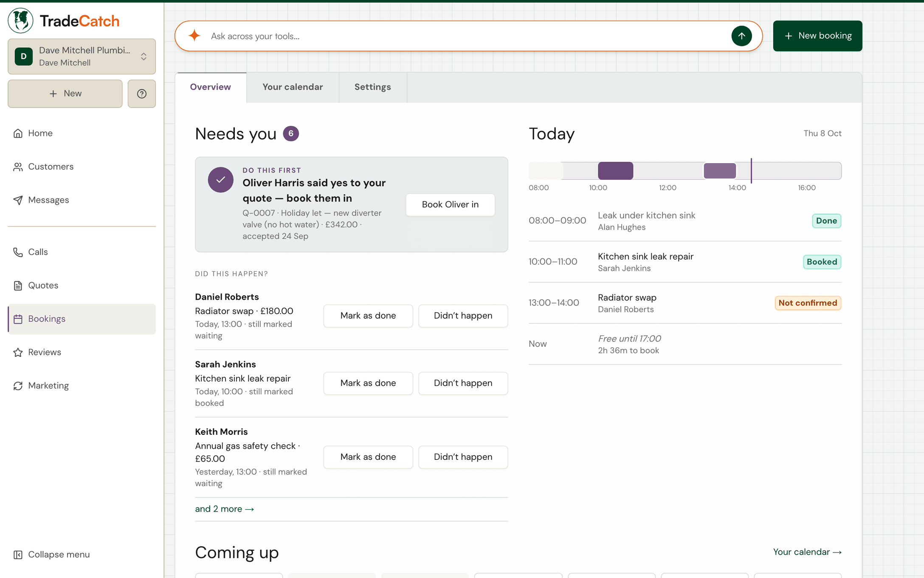Screen dimensions: 924x578
Task: Open Home from the sidebar
Action: (82, 133)
